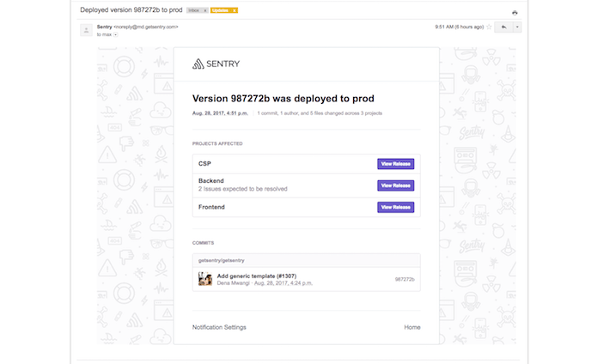The width and height of the screenshot is (597, 364).
Task: Click the sender avatar icon
Action: 86,30
